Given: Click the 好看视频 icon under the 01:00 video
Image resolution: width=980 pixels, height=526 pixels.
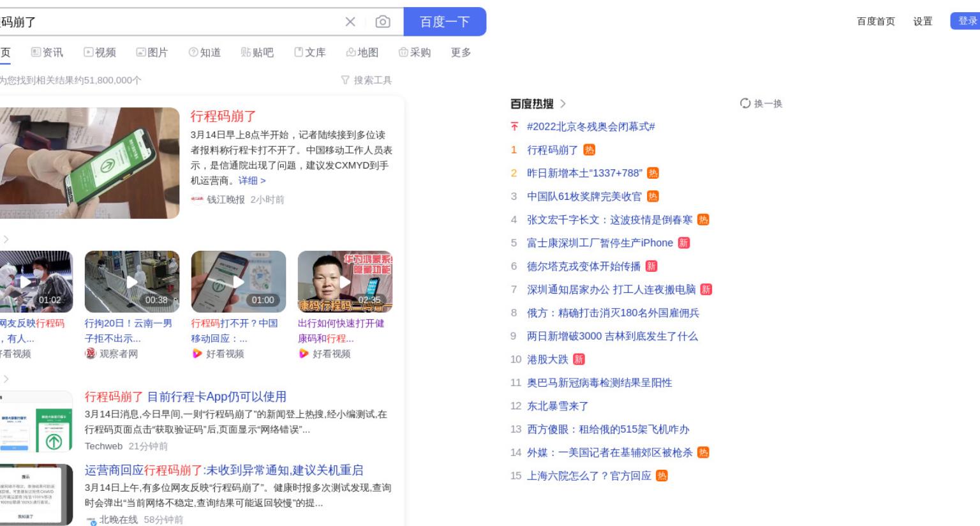Looking at the screenshot, I should click(197, 353).
